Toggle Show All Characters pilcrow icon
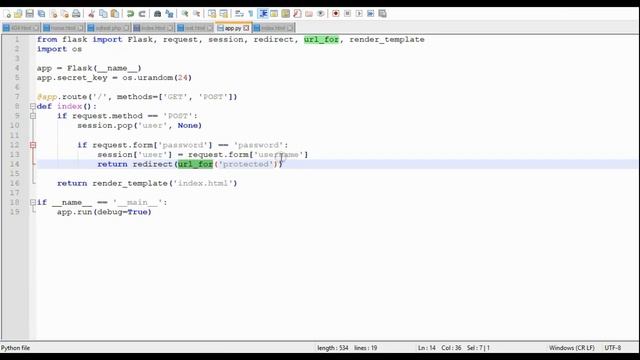Image resolution: width=640 pixels, height=360 pixels. 250,14
